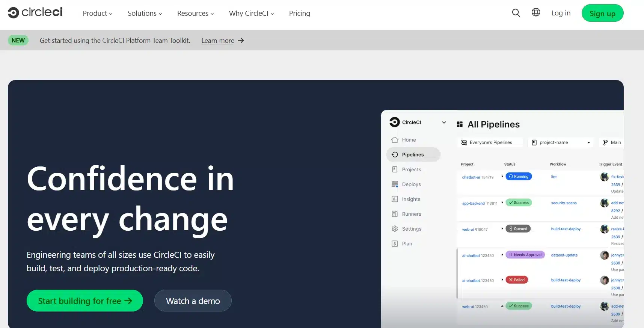Open the Product dropdown menu
The height and width of the screenshot is (328, 644).
(x=98, y=13)
